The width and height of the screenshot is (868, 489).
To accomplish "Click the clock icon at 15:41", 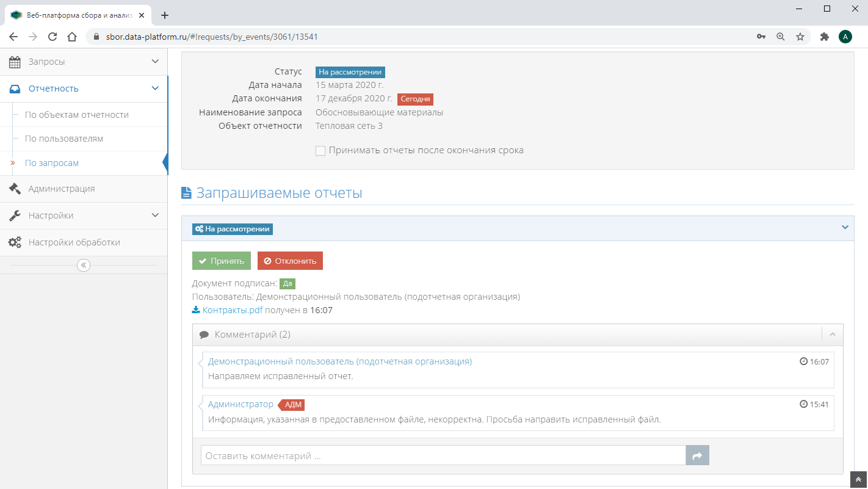I will pos(803,404).
